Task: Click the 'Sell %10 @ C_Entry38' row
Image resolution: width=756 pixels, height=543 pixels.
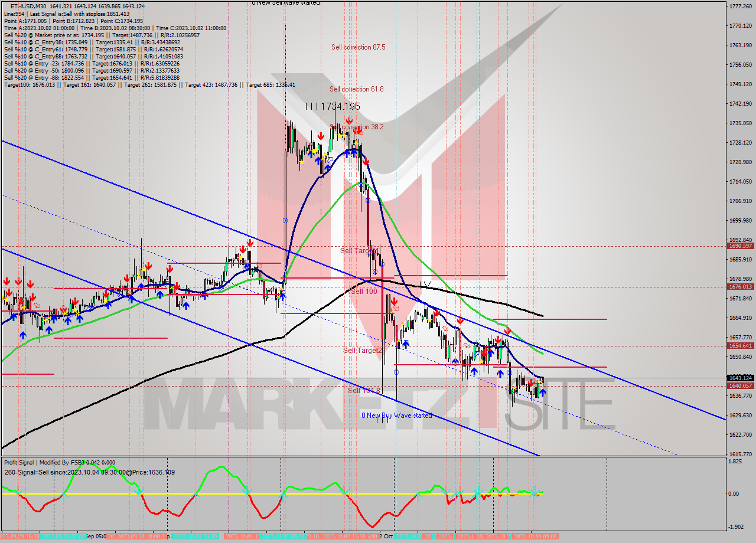Action: pyautogui.click(x=92, y=42)
